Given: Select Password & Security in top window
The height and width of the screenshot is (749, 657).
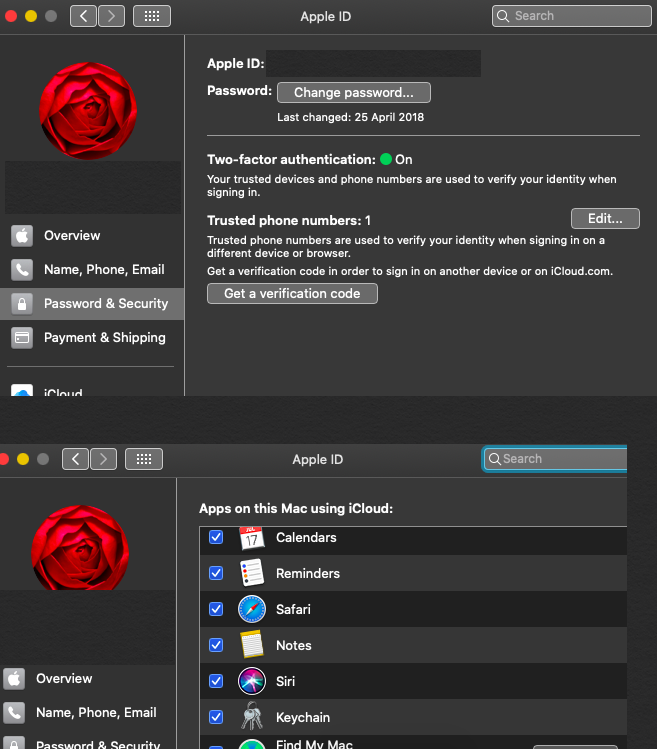Looking at the screenshot, I should (x=92, y=304).
